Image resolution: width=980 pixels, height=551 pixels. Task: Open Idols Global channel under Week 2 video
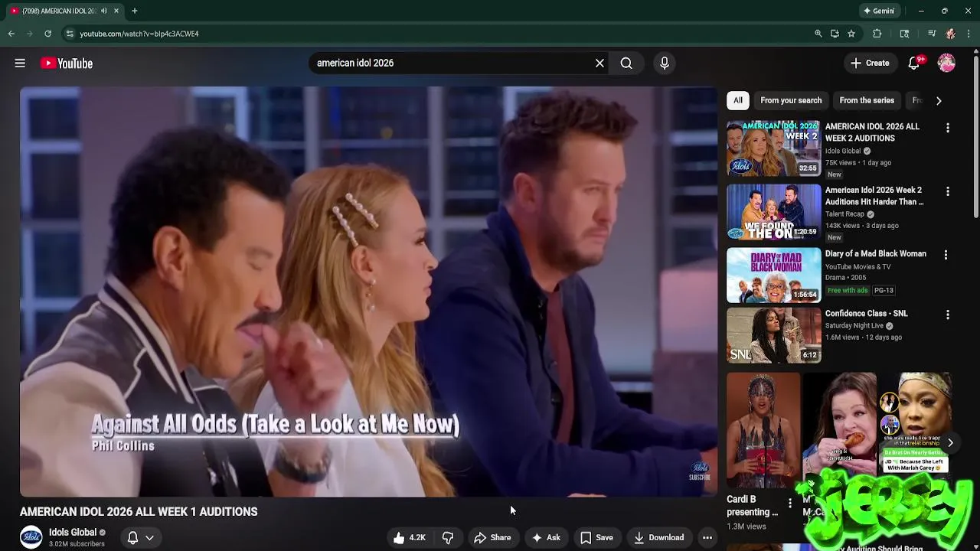coord(843,152)
